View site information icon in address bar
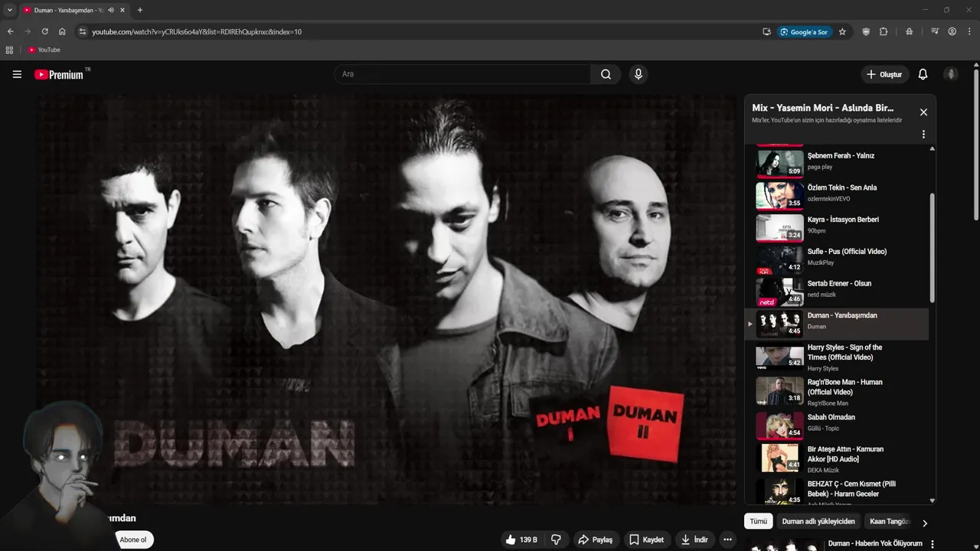980x551 pixels. [83, 31]
